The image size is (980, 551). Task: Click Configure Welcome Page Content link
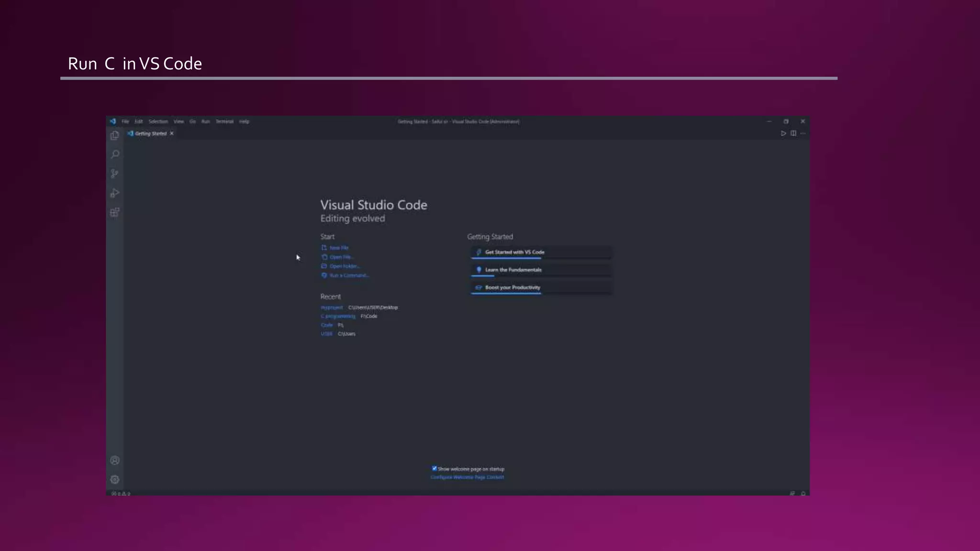pyautogui.click(x=467, y=477)
